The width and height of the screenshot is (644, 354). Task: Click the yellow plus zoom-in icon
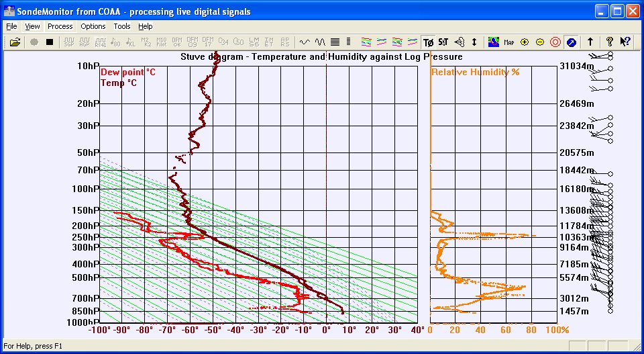[525, 42]
